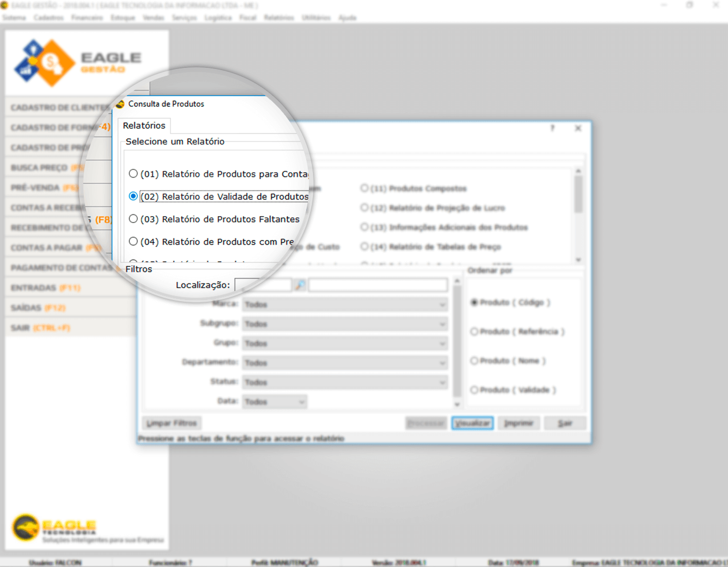728x567 pixels.
Task: Open Saídas (F12) from sidebar
Action: [x=71, y=307]
